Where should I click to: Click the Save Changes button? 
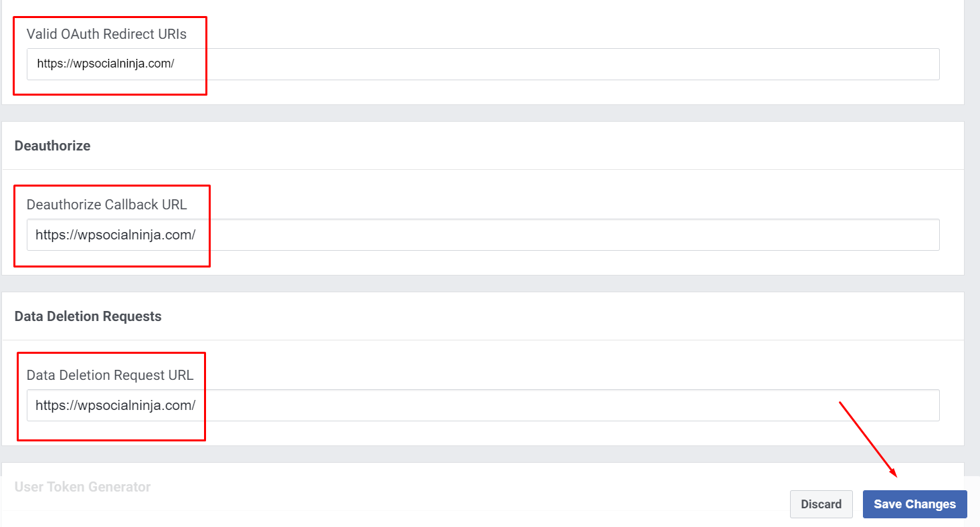(x=914, y=504)
